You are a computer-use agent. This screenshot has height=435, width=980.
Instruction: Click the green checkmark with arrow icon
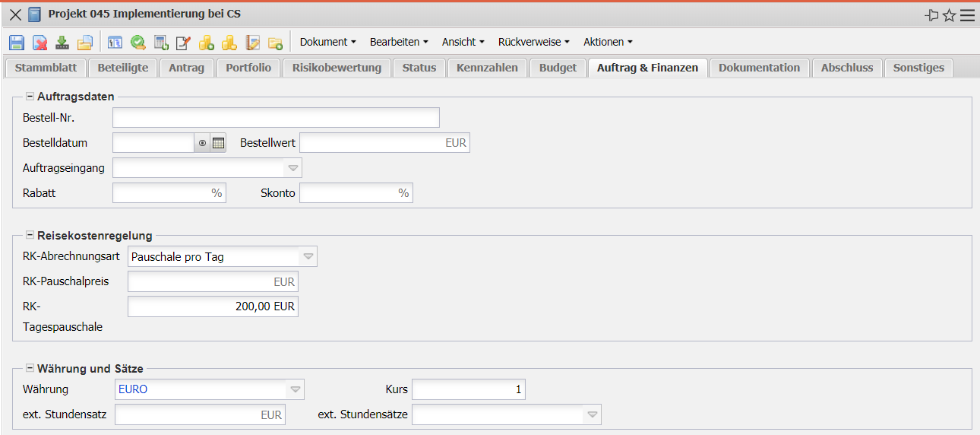pyautogui.click(x=138, y=43)
